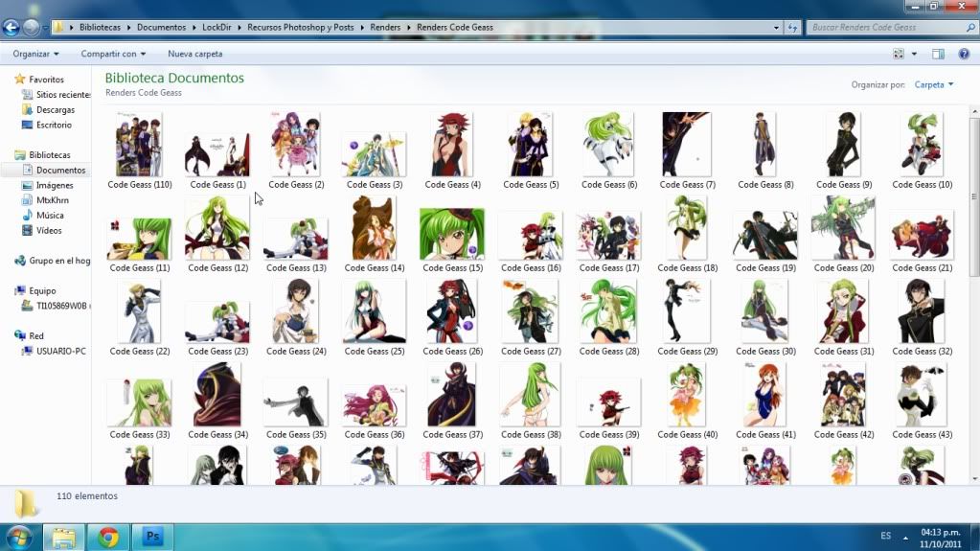
Task: Select the Code Geass (26) thumbnail
Action: (x=452, y=310)
